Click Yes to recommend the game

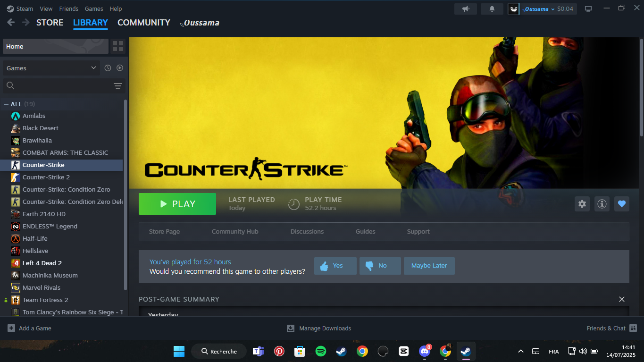coord(335,266)
